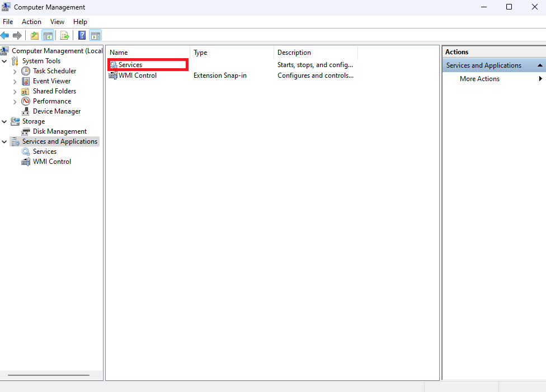
Task: Click the Device Manager icon in tree
Action: (x=25, y=111)
